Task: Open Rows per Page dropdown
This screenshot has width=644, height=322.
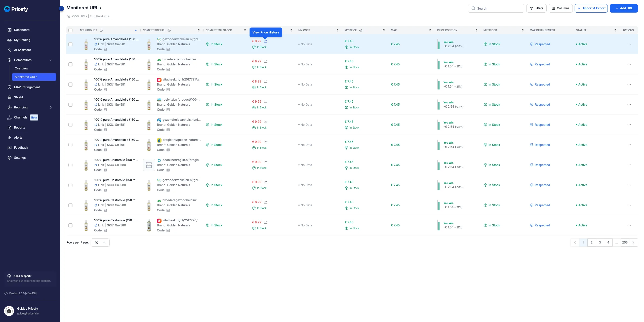Action: coord(100,243)
